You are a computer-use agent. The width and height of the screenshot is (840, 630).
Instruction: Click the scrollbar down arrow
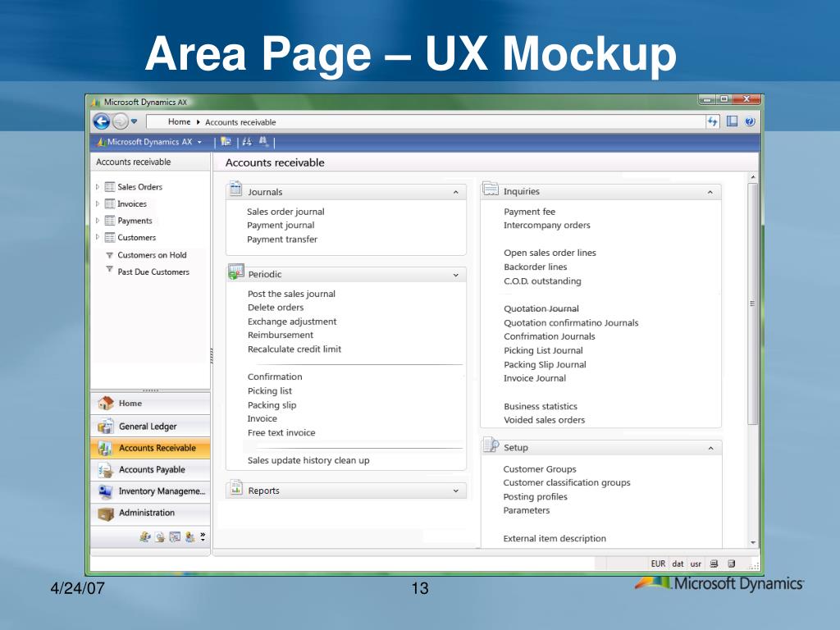pyautogui.click(x=753, y=543)
